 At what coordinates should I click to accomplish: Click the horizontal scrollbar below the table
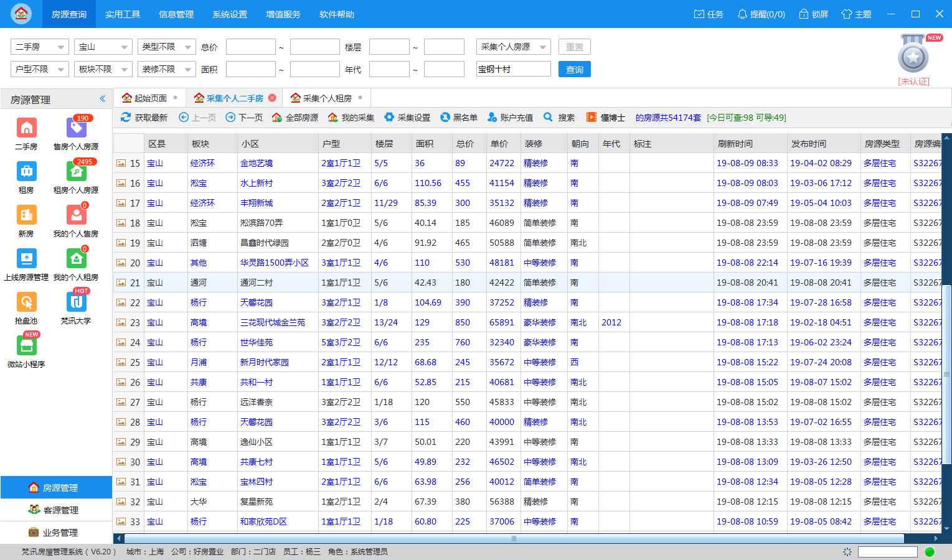(x=514, y=538)
